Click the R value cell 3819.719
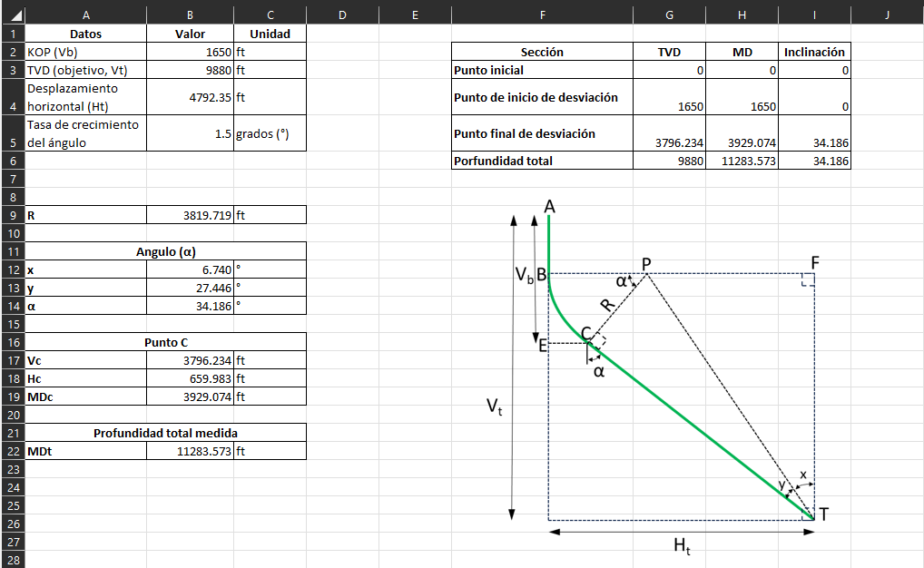Viewport: 924px width, 568px height. [189, 215]
